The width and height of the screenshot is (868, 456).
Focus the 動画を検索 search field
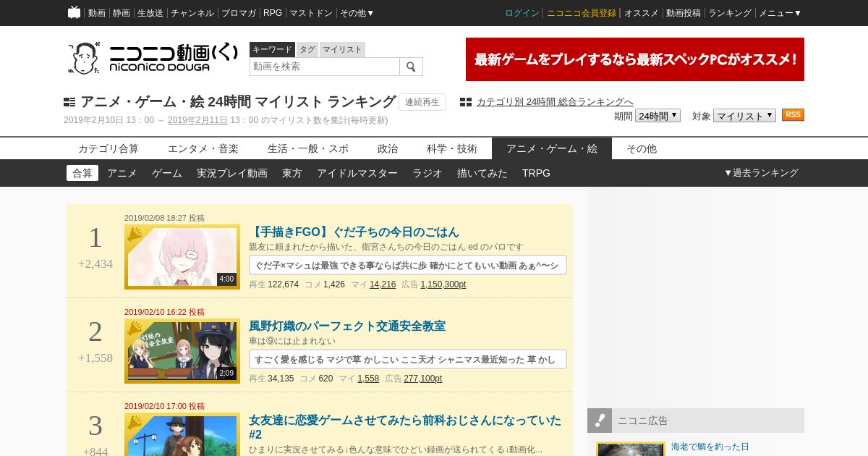[325, 67]
